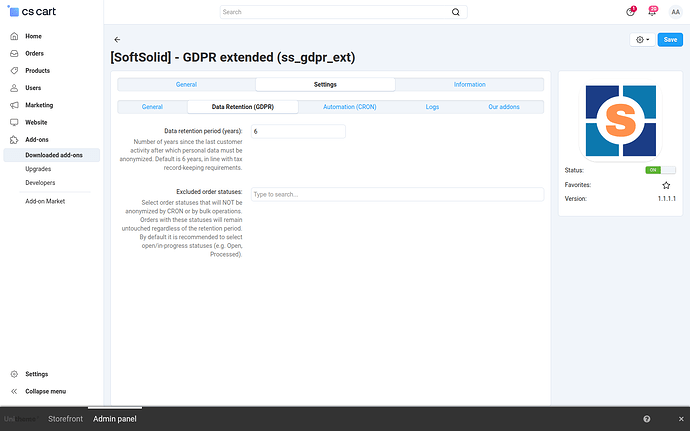
Task: Open Home from sidebar
Action: (x=33, y=36)
